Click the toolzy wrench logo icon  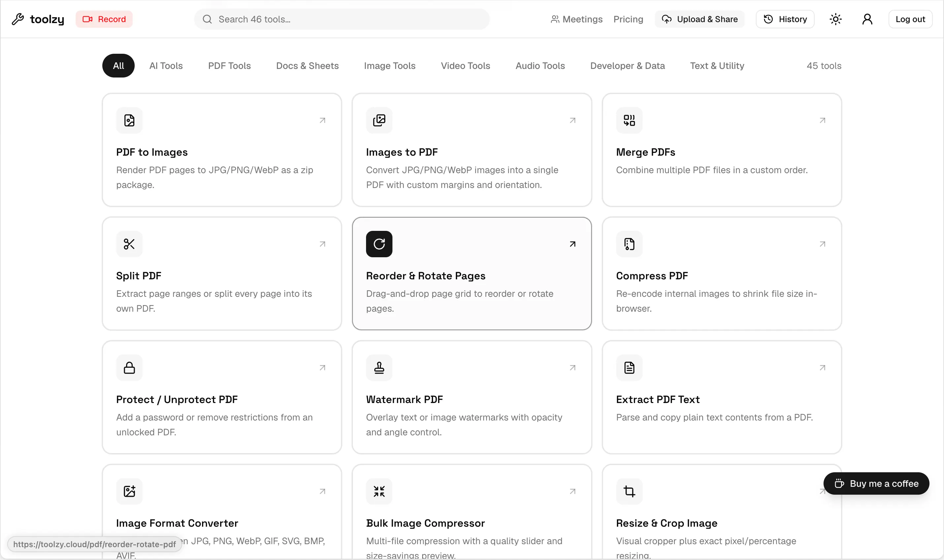coord(18,19)
